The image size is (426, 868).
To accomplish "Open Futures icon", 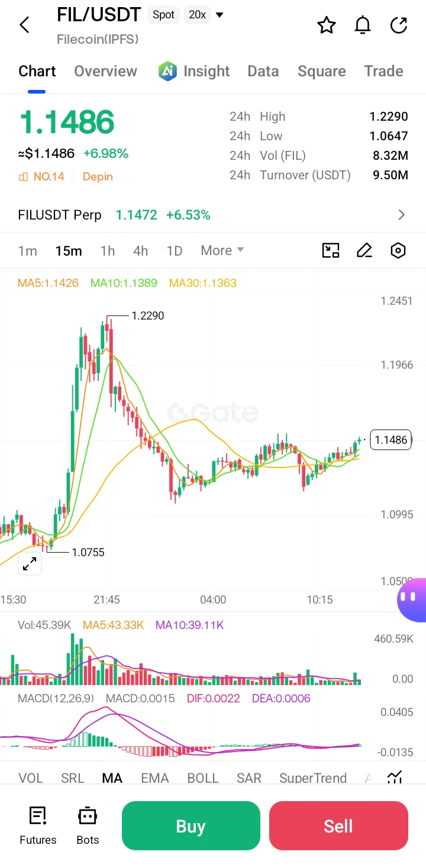I will tap(38, 817).
